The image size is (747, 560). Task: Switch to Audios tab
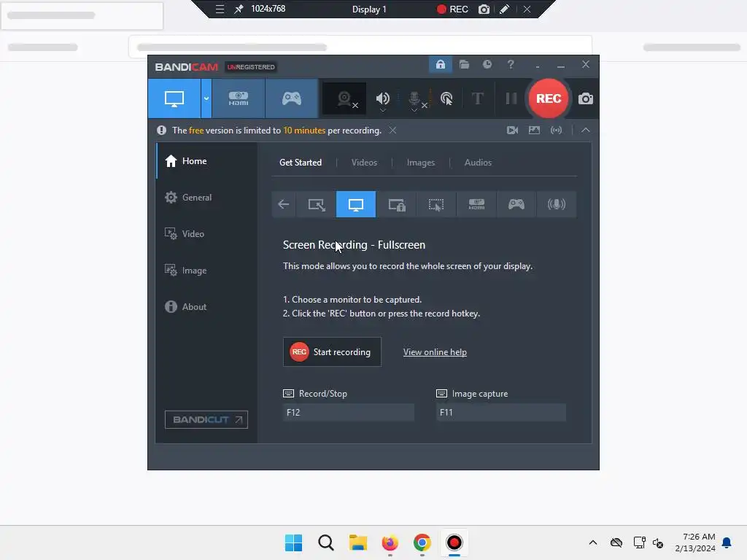click(x=478, y=163)
